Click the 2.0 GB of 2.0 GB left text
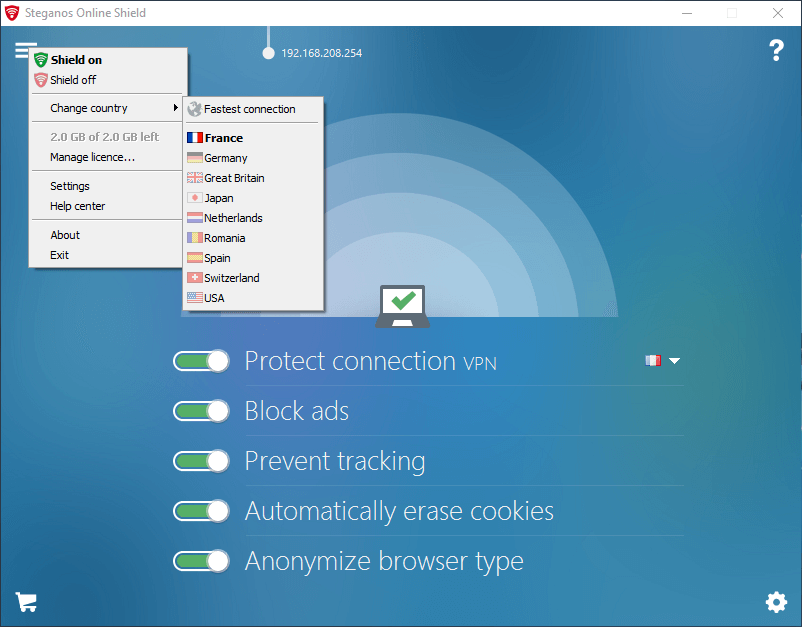The width and height of the screenshot is (802, 627). click(104, 137)
